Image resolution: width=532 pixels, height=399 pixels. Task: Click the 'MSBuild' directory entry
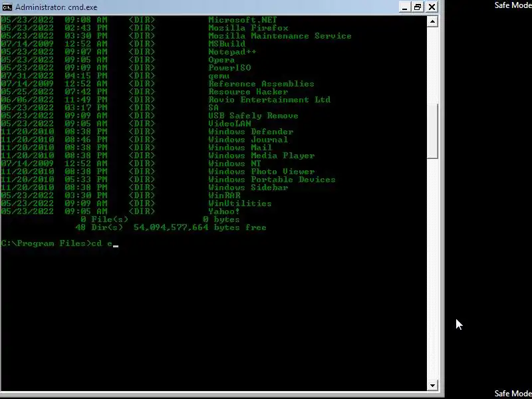(227, 44)
